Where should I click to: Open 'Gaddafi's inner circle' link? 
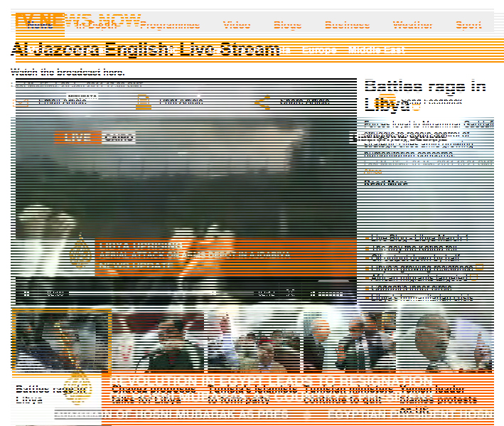point(412,288)
